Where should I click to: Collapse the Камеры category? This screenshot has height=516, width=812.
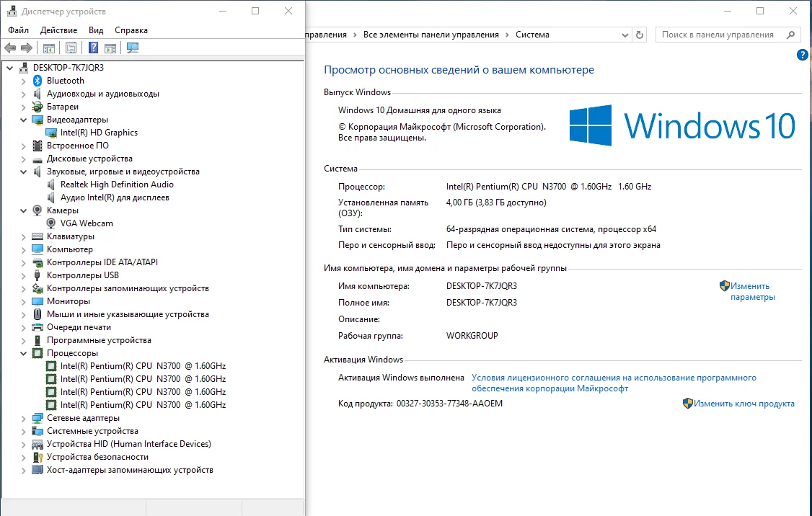click(x=23, y=210)
